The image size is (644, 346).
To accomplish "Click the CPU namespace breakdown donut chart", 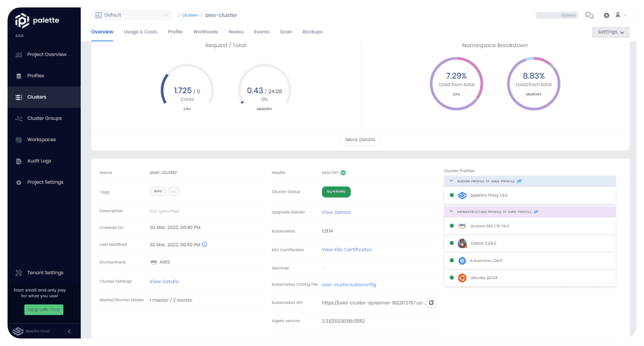I will [x=456, y=83].
